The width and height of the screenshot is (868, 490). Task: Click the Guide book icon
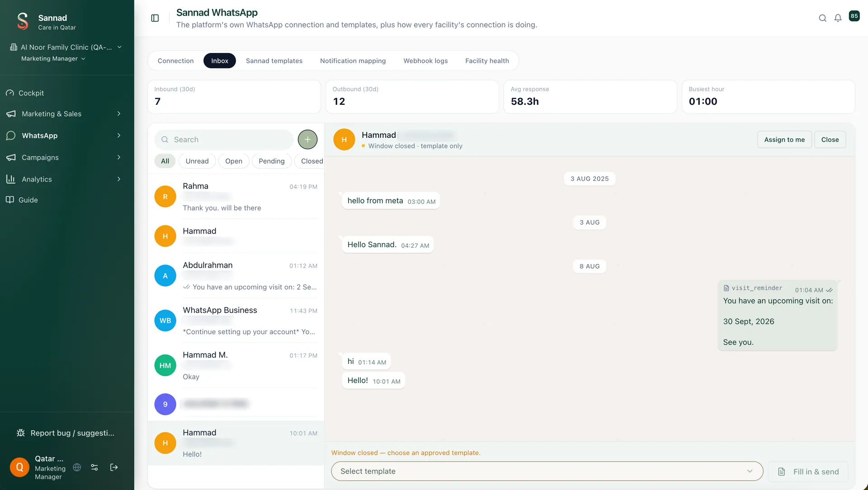click(10, 200)
